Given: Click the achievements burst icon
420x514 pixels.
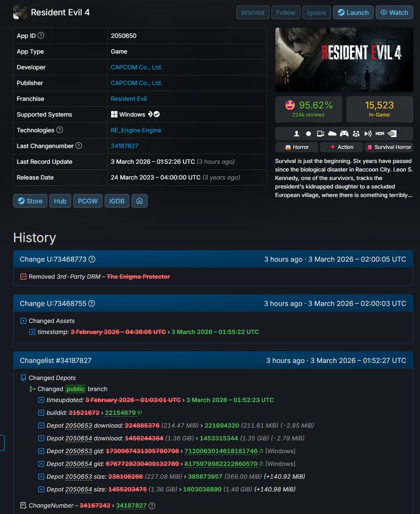Looking at the screenshot, I should point(309,133).
